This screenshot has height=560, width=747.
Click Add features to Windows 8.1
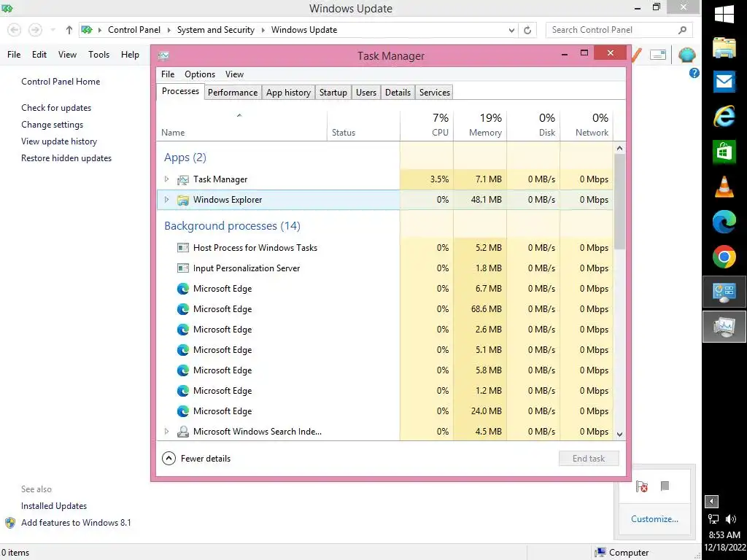click(x=76, y=523)
